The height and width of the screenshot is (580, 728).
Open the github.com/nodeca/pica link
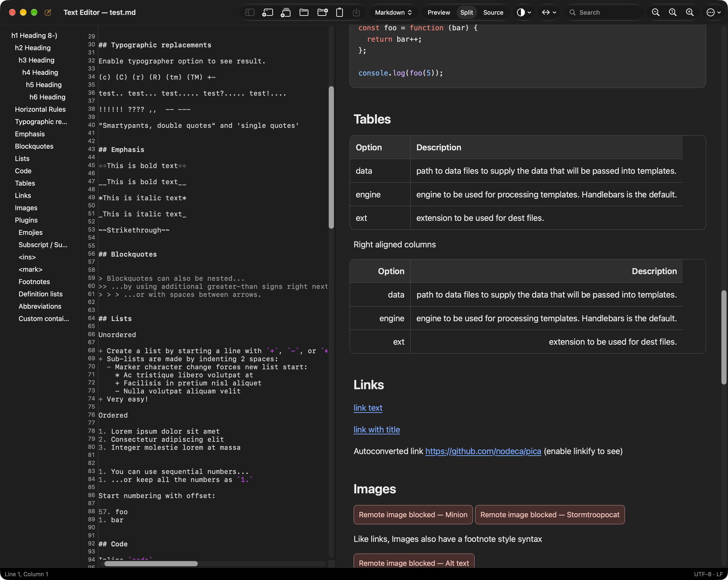[x=483, y=451]
